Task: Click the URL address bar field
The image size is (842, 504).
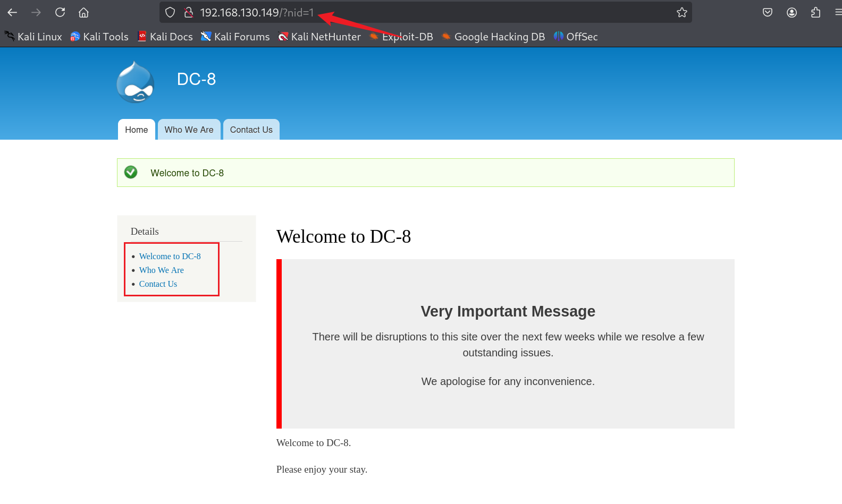Action: [x=478, y=12]
